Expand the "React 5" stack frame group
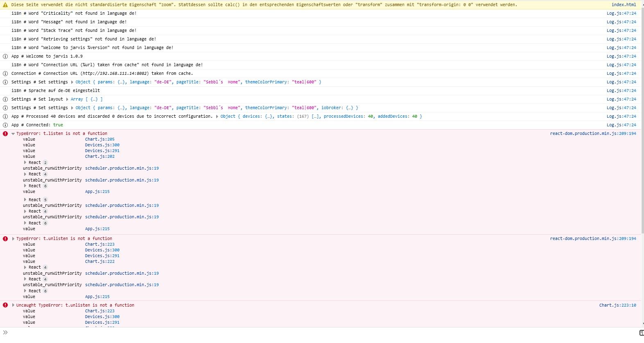 click(25, 200)
